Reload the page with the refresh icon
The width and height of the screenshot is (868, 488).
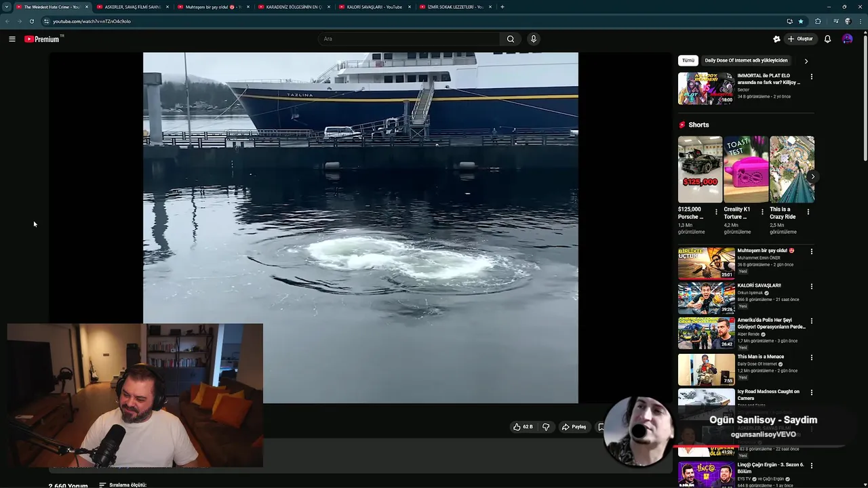[x=31, y=21]
